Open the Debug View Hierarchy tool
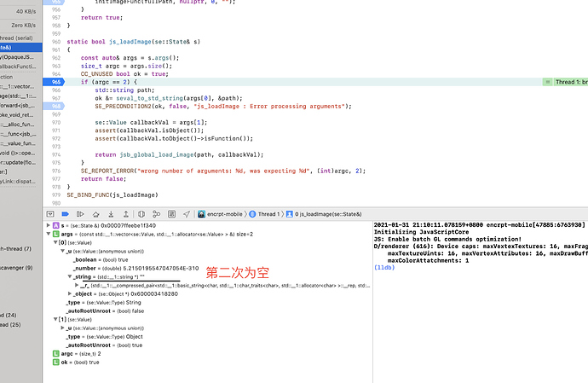The height and width of the screenshot is (383, 588). click(141, 214)
